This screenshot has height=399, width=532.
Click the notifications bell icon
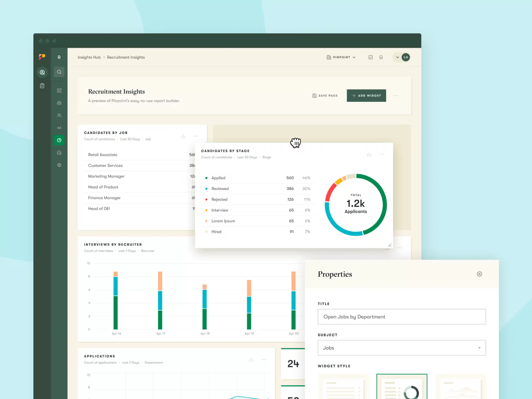(381, 57)
